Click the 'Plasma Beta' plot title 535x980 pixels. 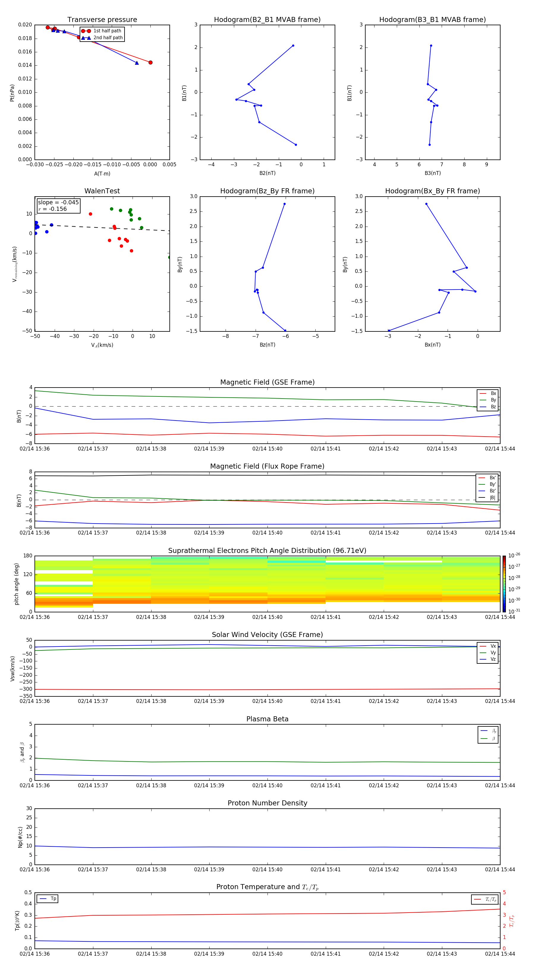(267, 719)
